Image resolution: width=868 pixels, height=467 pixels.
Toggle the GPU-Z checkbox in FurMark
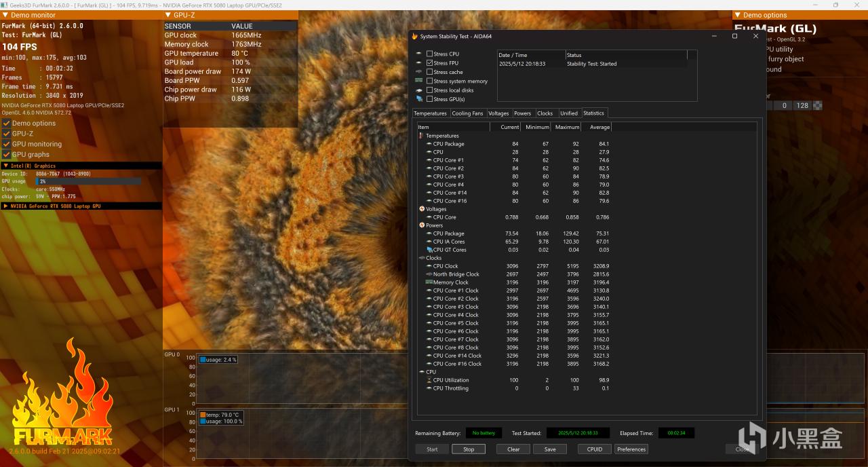(x=6, y=134)
